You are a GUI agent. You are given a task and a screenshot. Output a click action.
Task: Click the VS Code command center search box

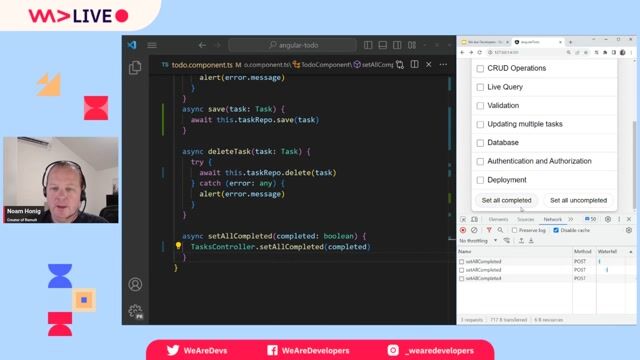pos(292,45)
